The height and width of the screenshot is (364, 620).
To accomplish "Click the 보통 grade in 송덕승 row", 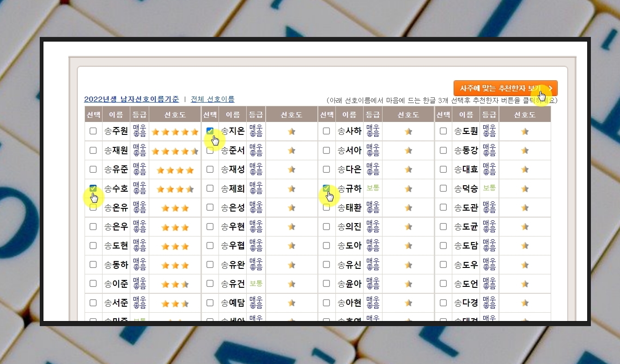I will [489, 188].
